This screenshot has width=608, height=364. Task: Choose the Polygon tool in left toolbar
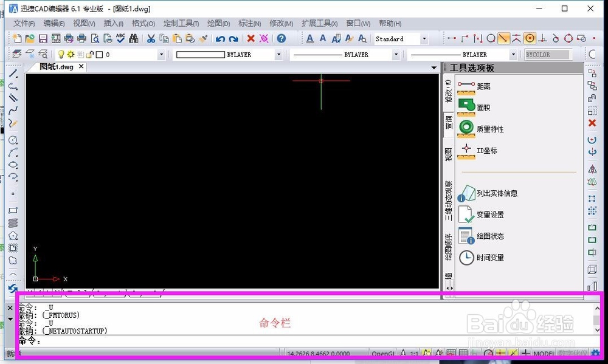pos(13,236)
